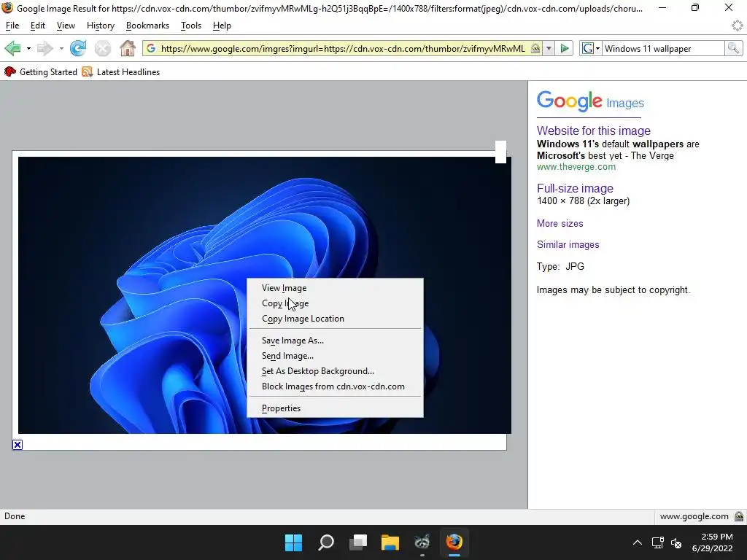
Task: Click the security lock icon in the status bar
Action: coord(739,516)
